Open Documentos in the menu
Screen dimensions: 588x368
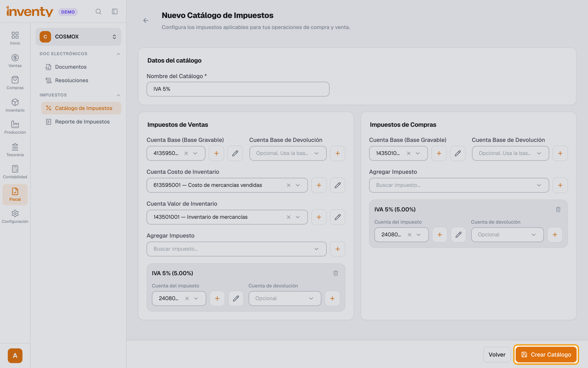(81, 67)
